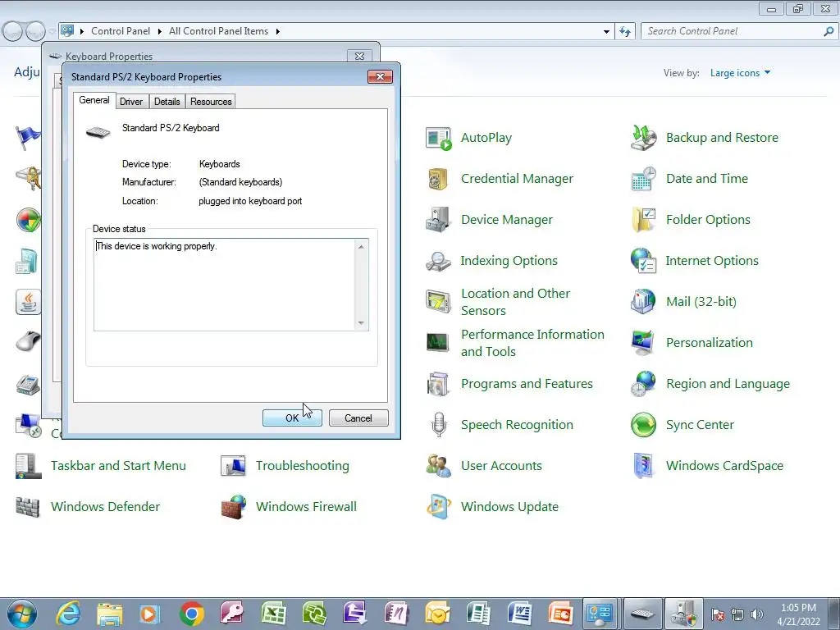Click the Refresh button beside address bar

tap(624, 31)
